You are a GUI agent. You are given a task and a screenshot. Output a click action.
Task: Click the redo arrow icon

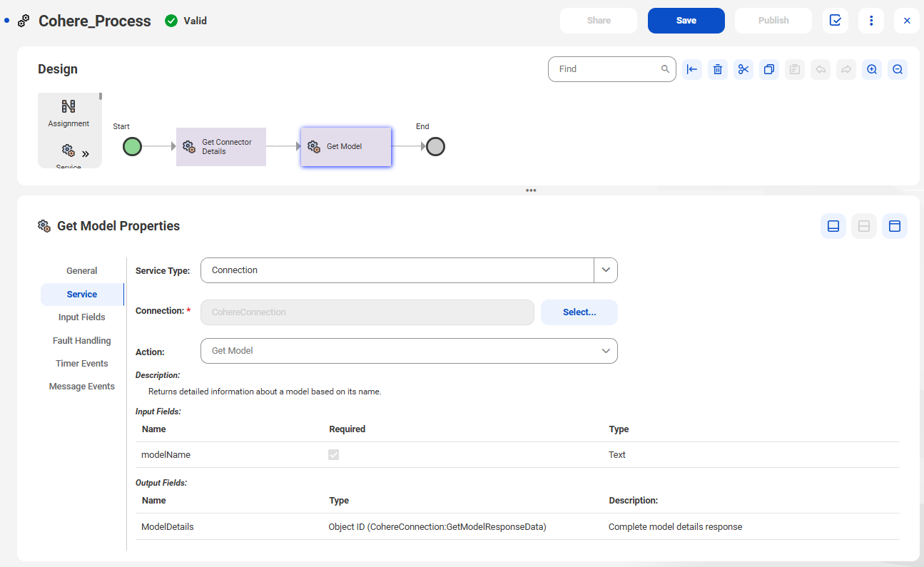tap(846, 69)
